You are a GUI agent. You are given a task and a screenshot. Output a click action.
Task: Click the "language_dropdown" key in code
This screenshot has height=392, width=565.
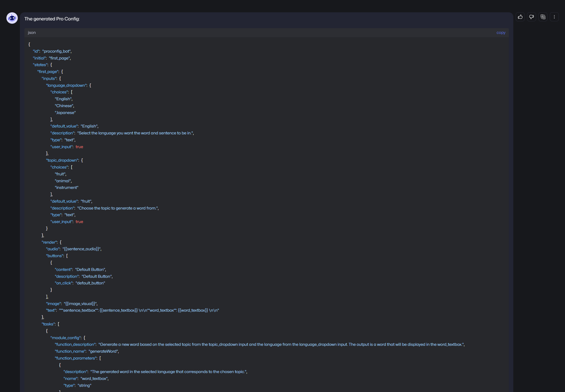click(66, 86)
